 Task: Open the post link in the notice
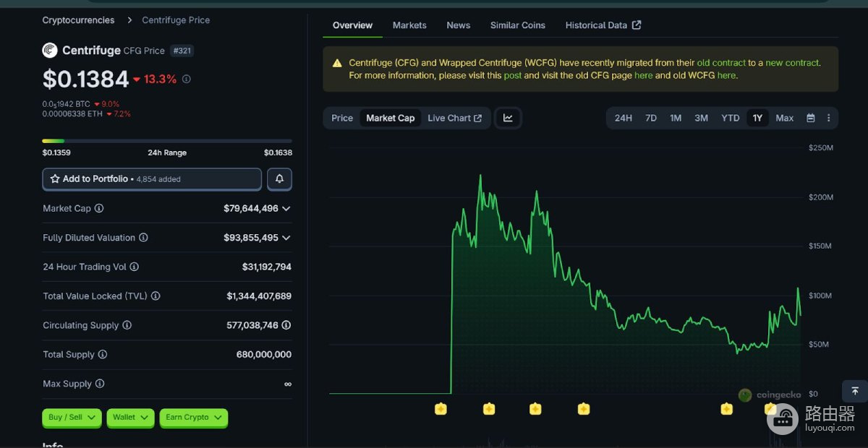[513, 75]
